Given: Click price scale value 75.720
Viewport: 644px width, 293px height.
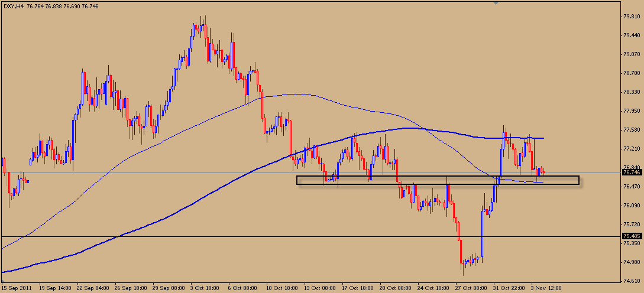Looking at the screenshot, I should coord(632,224).
